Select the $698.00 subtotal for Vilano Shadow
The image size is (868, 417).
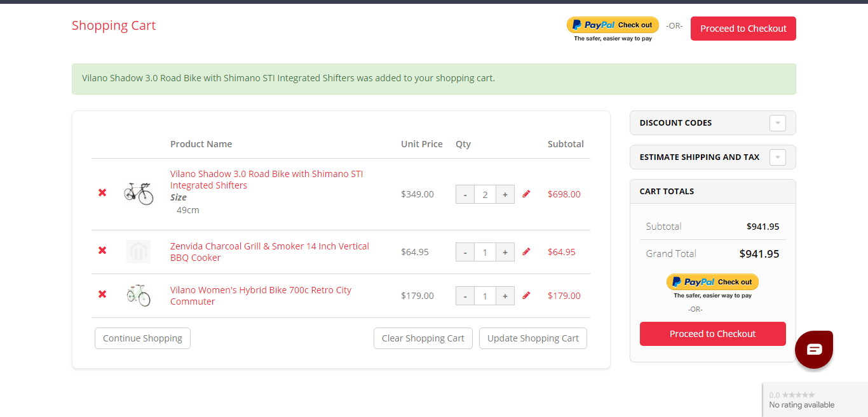564,194
